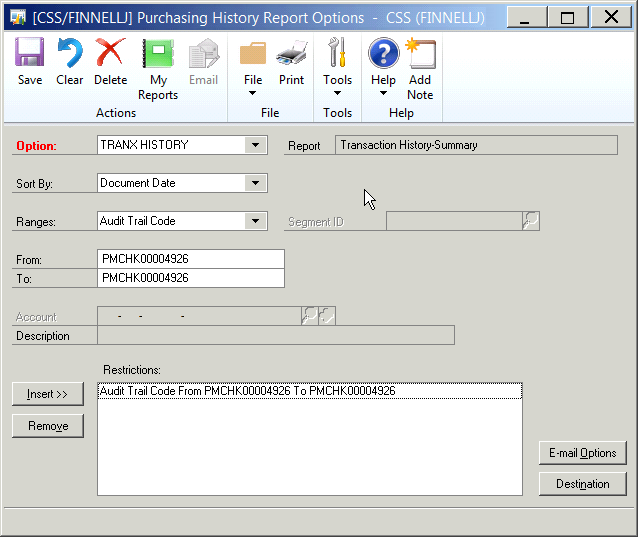Click the Ranges label
The image size is (638, 537).
pyautogui.click(x=36, y=222)
